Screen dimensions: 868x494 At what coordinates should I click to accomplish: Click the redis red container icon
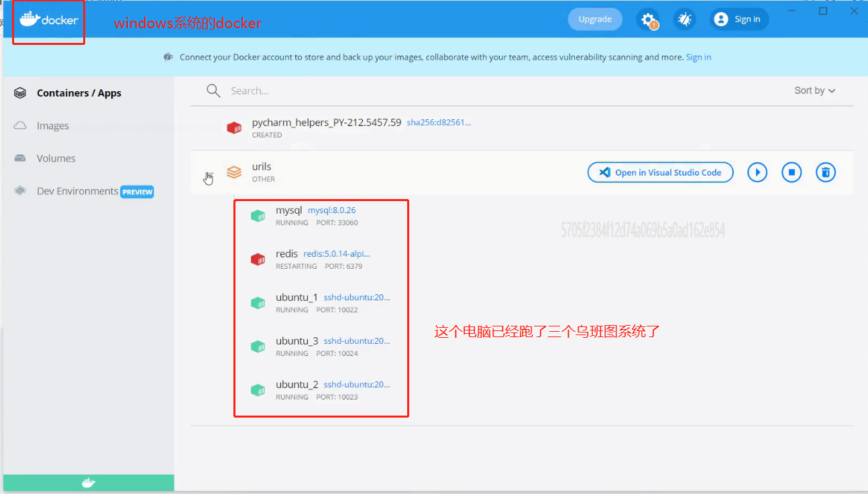258,259
